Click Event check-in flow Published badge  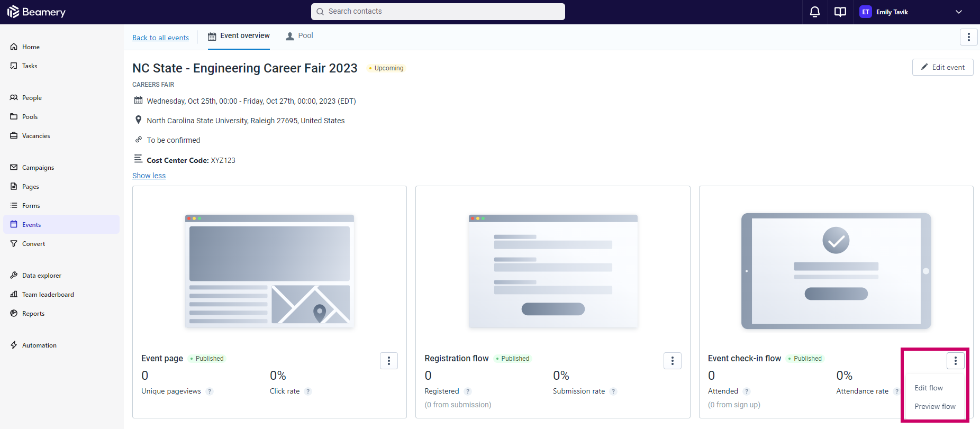[805, 359]
